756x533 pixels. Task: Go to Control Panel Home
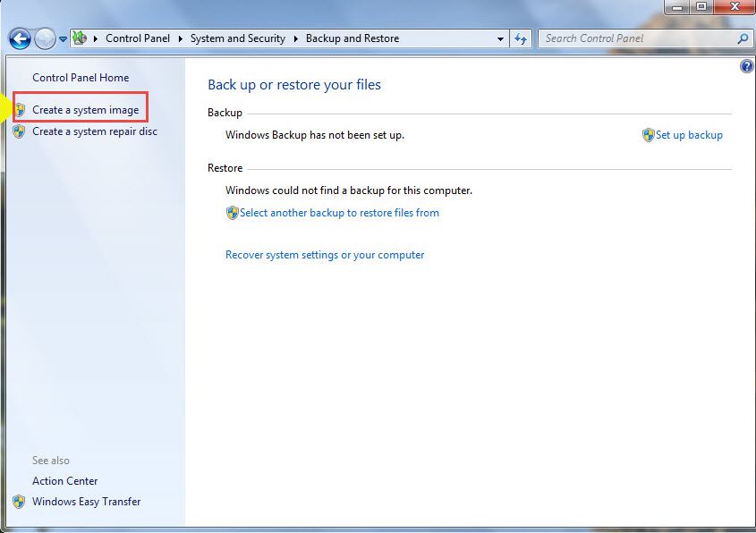[81, 78]
